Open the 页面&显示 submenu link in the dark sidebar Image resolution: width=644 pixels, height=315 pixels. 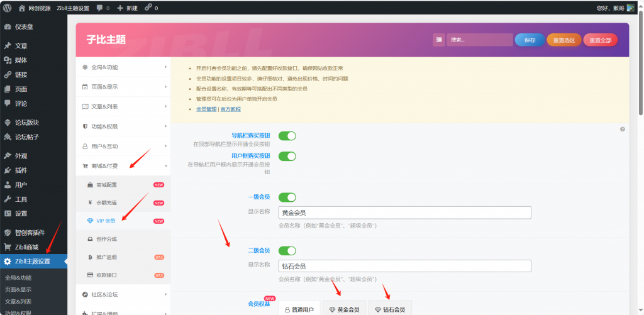(x=18, y=290)
